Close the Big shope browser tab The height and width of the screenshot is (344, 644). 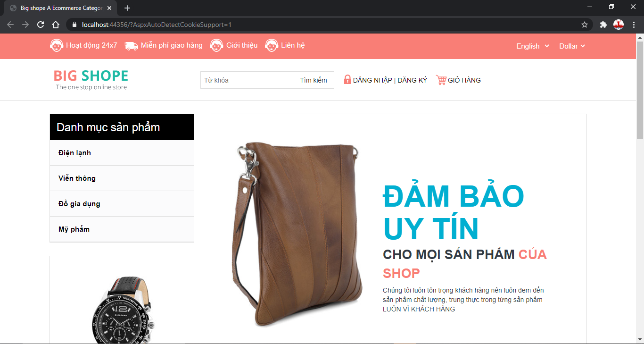coord(110,8)
